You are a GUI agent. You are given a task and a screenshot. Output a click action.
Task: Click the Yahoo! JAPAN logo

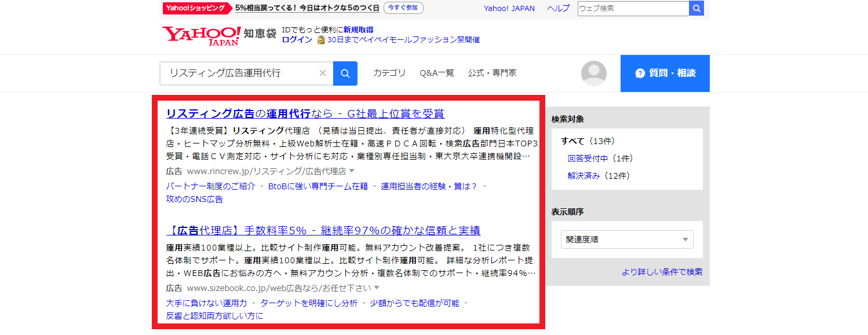tap(201, 35)
